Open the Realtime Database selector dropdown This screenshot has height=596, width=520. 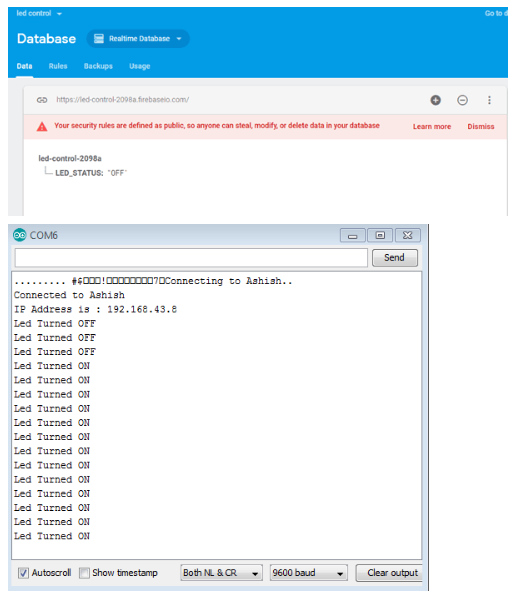coord(138,38)
